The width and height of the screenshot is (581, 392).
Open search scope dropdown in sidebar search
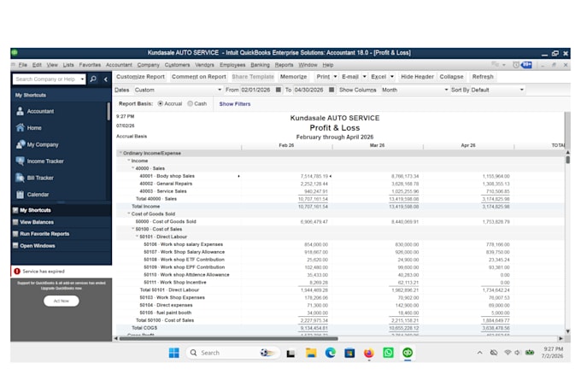tap(82, 79)
